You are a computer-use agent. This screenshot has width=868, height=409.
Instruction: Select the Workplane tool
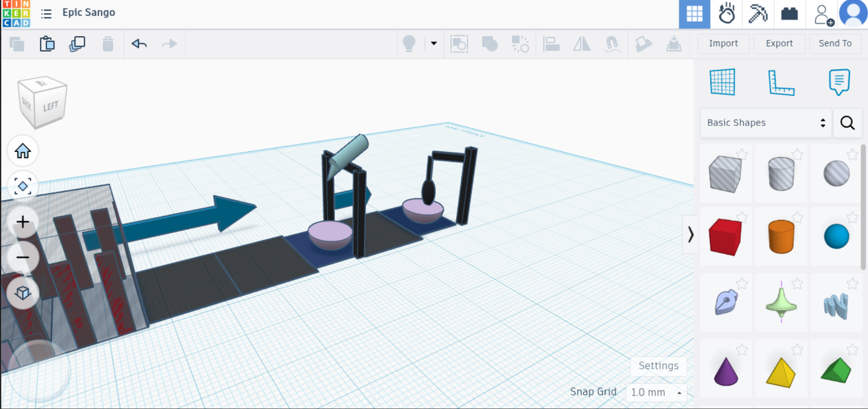click(722, 82)
